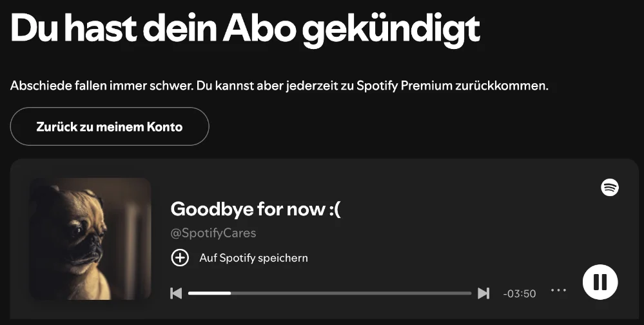Skip to the previous track
Screen dimensions: 644x325
176,293
